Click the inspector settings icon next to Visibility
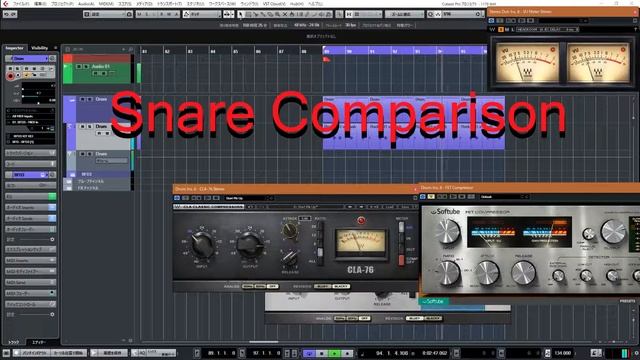This screenshot has width=640, height=360. coord(56,48)
